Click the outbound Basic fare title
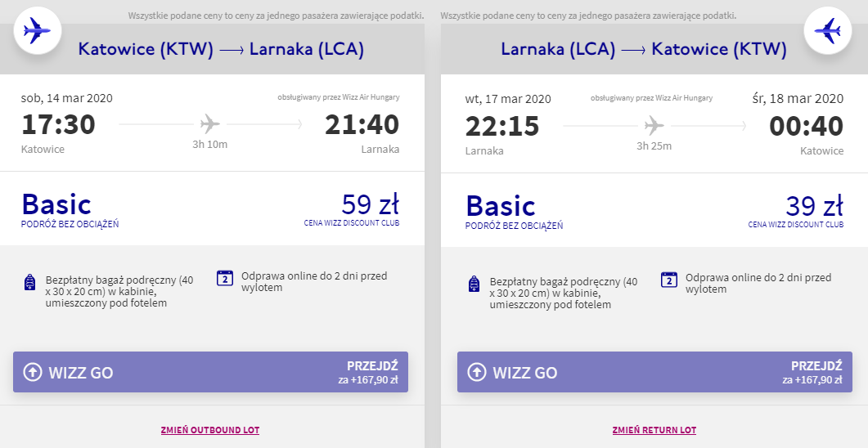 tap(56, 204)
